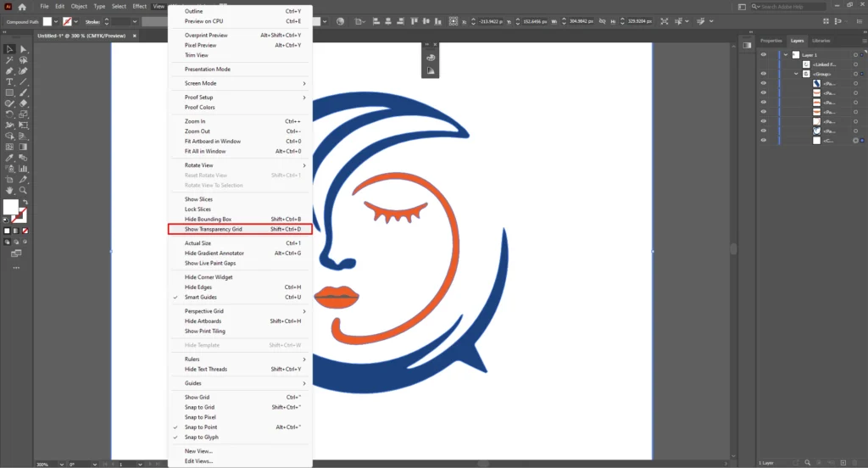Click the Home icon
This screenshot has height=468, width=868.
pyautogui.click(x=22, y=7)
